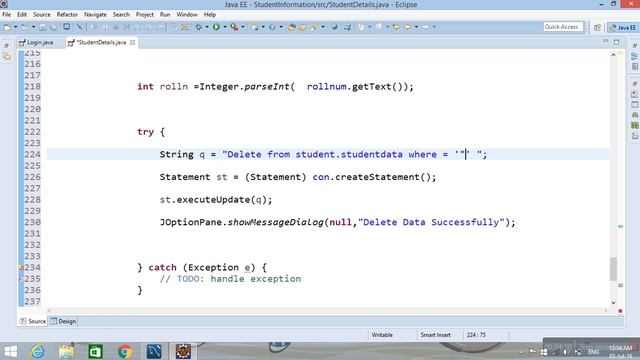Click on the word 'try' on line 222
This screenshot has height=360, width=640.
coord(145,132)
